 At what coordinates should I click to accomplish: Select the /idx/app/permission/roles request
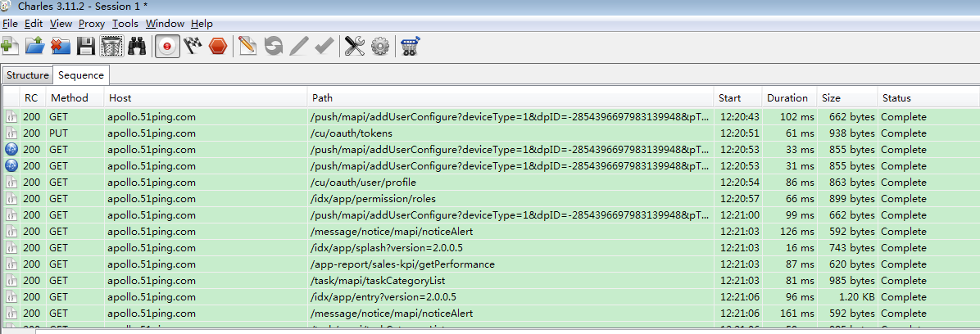490,199
